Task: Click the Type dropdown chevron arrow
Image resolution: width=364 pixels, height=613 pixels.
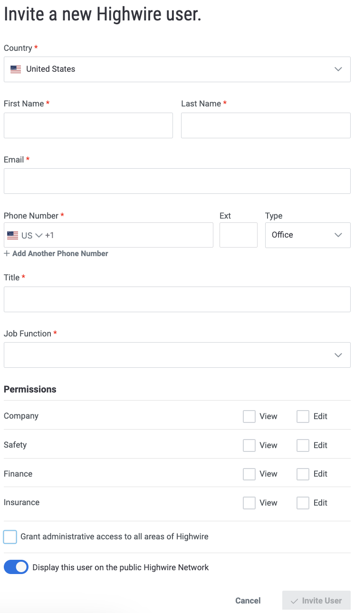Action: click(x=338, y=235)
